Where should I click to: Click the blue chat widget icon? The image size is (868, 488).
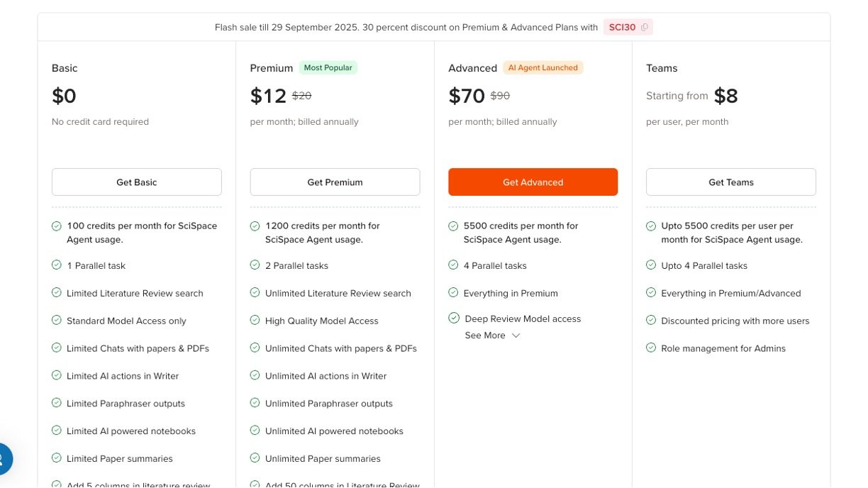coord(4,458)
